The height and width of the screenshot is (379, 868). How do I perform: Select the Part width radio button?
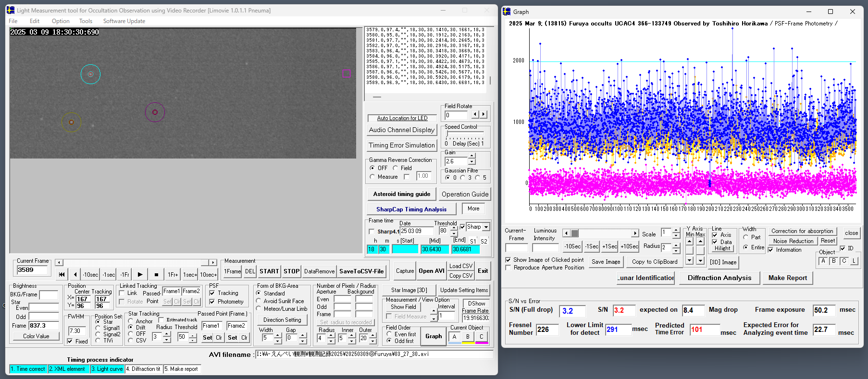pos(746,237)
